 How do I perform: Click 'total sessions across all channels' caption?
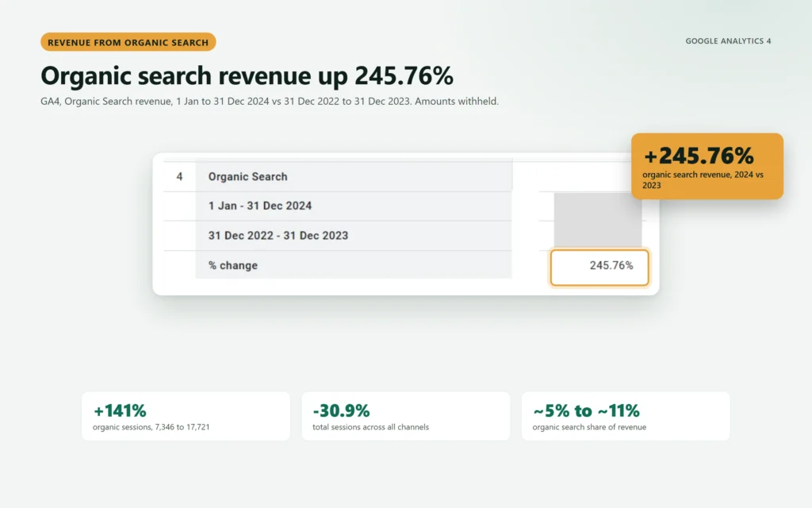[x=371, y=427]
